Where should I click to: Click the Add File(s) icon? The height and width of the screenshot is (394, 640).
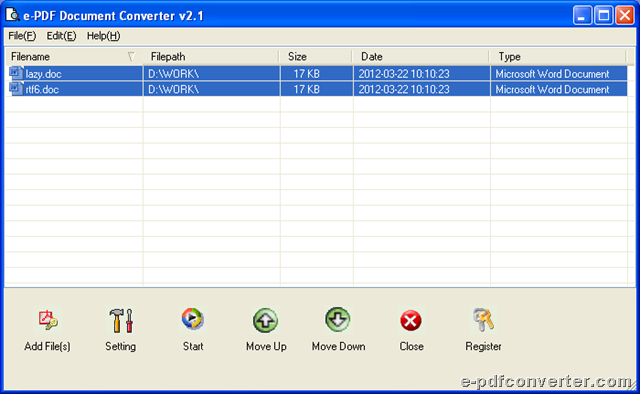pyautogui.click(x=48, y=320)
